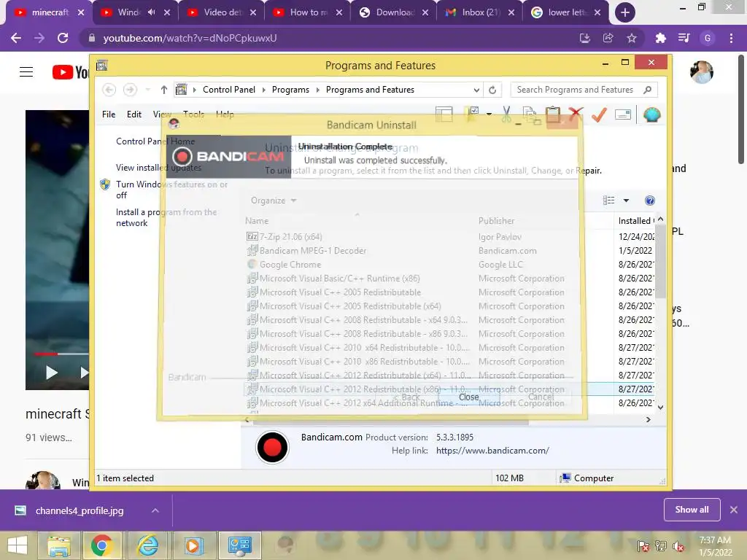The width and height of the screenshot is (747, 560).
Task: Click the Copy pages icon in toolbar
Action: point(530,114)
